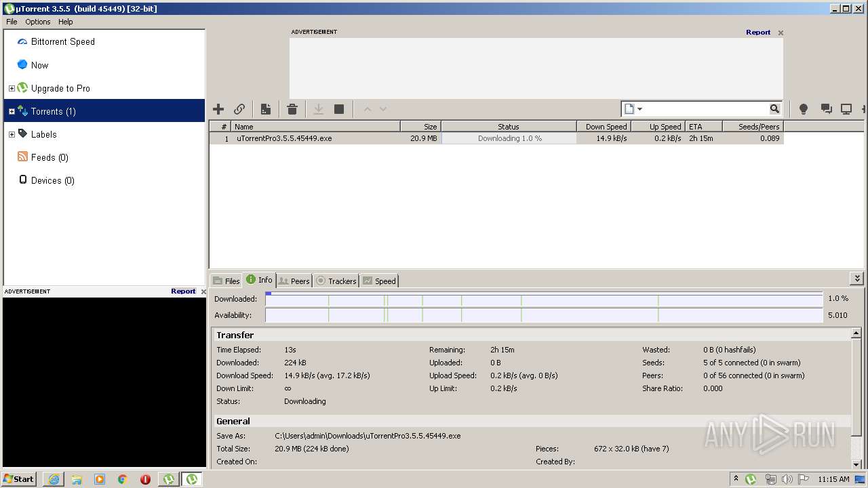The width and height of the screenshot is (868, 488).
Task: Switch to the Trackers tab
Action: [336, 281]
